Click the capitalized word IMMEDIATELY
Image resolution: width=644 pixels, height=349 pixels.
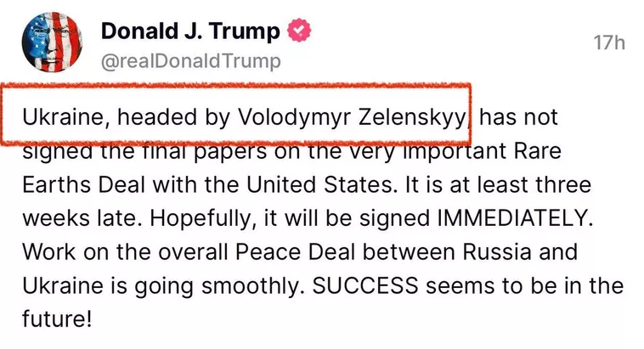pyautogui.click(x=511, y=218)
